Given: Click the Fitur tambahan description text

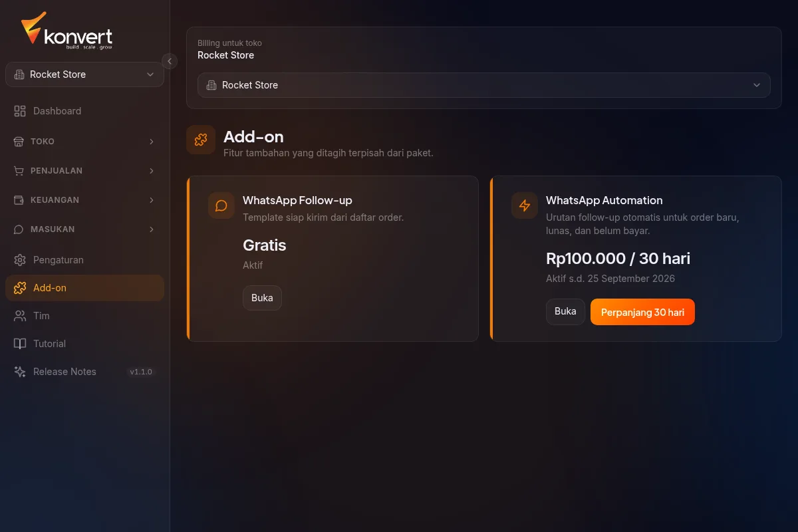Looking at the screenshot, I should click(x=329, y=153).
